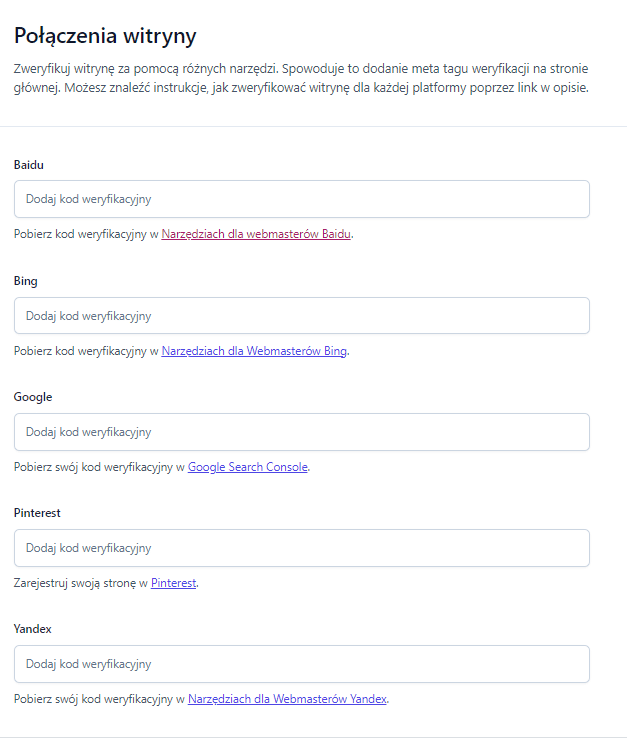Follow the Narzędziach dla Webmasterów Bing link

(254, 351)
